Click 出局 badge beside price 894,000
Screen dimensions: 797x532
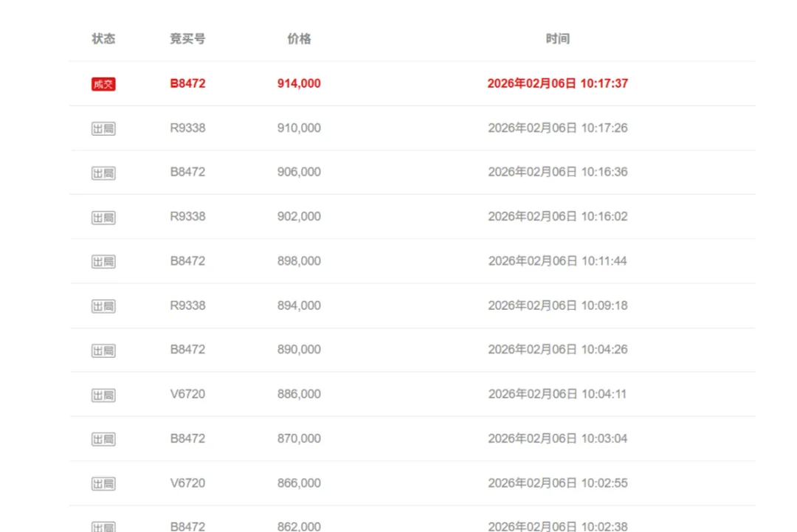pyautogui.click(x=103, y=306)
